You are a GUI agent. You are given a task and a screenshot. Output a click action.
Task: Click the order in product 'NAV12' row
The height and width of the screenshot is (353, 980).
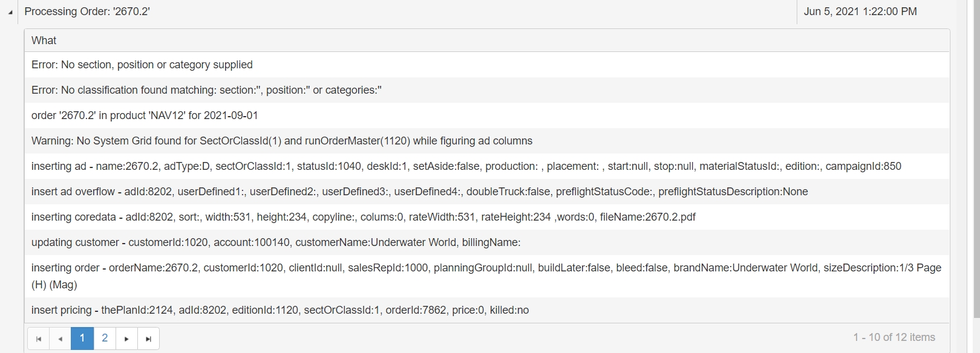pyautogui.click(x=145, y=115)
